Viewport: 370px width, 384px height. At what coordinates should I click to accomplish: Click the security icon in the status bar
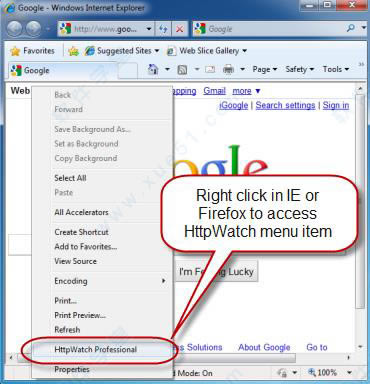282,373
